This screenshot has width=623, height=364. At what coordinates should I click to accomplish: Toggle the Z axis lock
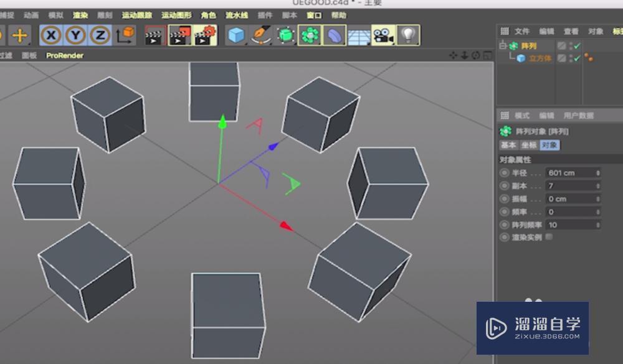(x=100, y=35)
